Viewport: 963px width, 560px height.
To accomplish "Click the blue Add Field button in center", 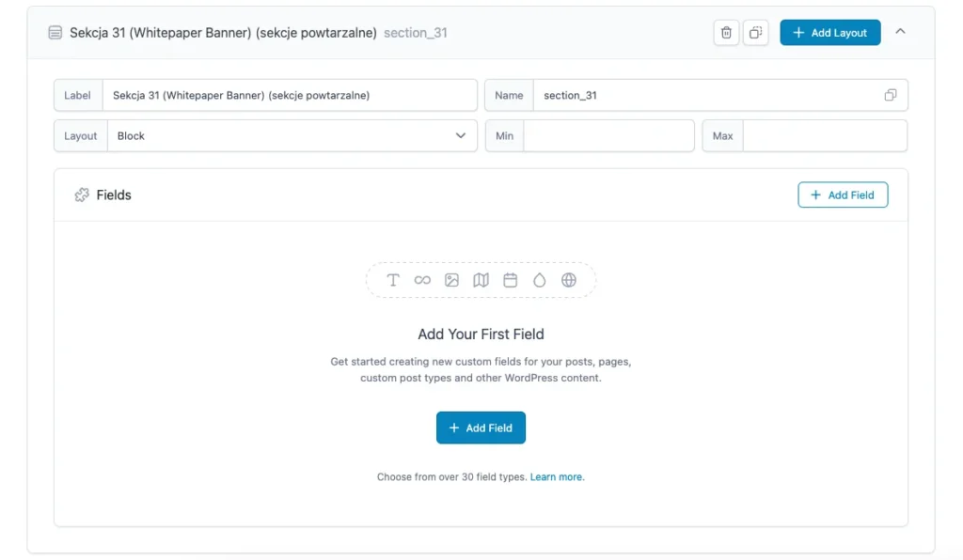I will tap(481, 428).
